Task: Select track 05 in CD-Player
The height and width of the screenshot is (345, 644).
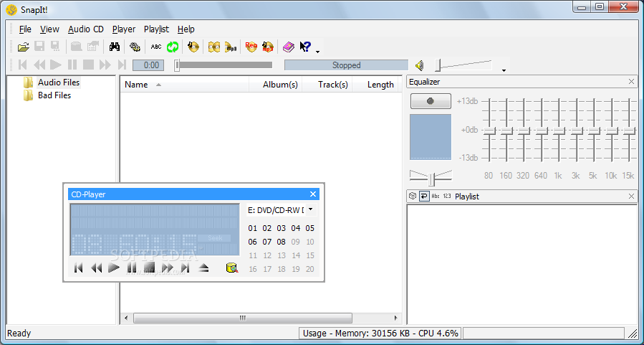Action: tap(309, 228)
